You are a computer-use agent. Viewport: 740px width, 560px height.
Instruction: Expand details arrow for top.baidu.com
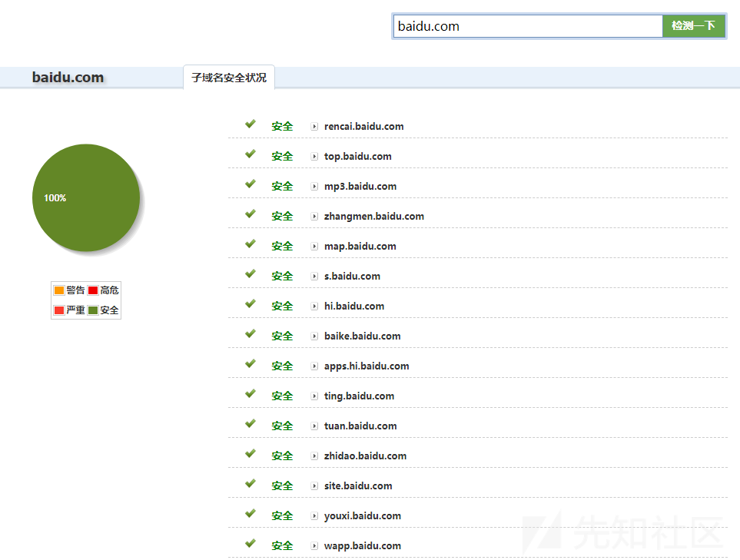click(314, 157)
